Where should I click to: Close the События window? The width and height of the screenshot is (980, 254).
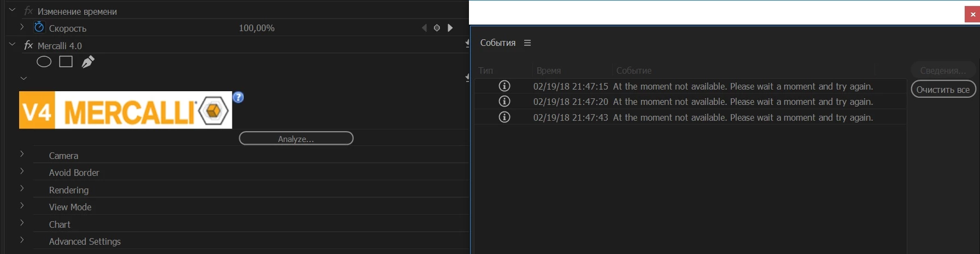click(x=972, y=14)
